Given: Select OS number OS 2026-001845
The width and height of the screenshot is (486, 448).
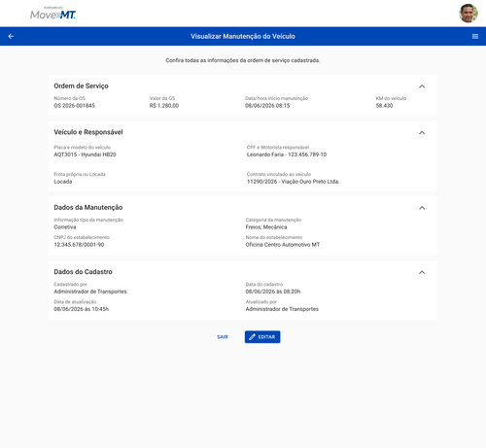Looking at the screenshot, I should coord(74,106).
